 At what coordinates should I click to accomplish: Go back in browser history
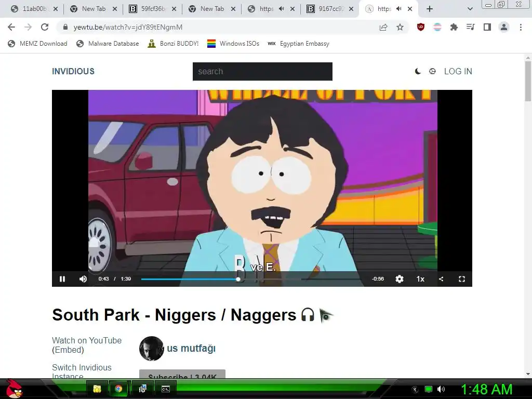pyautogui.click(x=11, y=27)
